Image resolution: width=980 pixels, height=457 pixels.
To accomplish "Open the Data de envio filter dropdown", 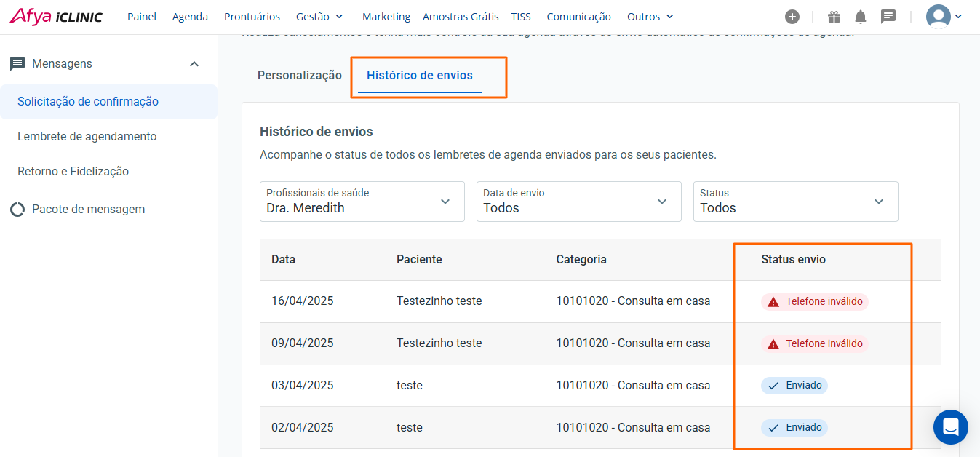I will [x=578, y=202].
